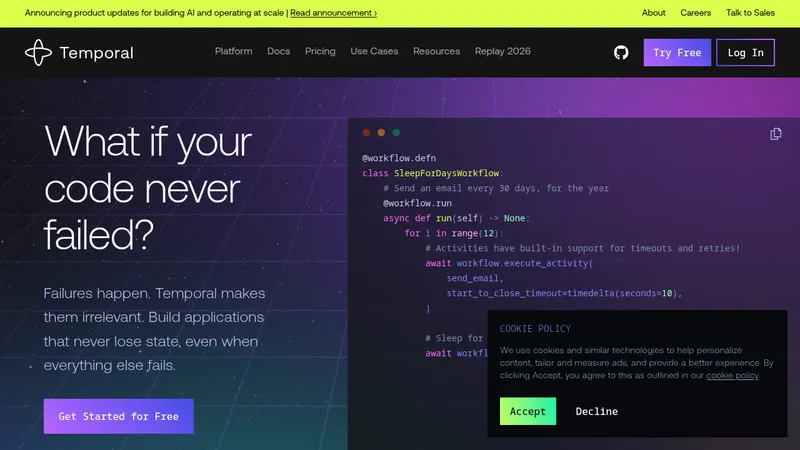Open the Read announcement link
Image resolution: width=800 pixels, height=450 pixels.
[x=334, y=13]
